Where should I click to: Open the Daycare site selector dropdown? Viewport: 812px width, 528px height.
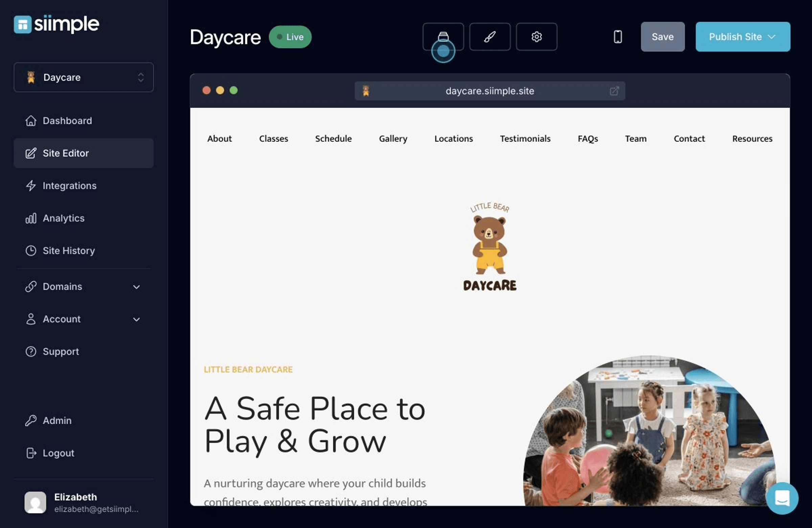84,77
